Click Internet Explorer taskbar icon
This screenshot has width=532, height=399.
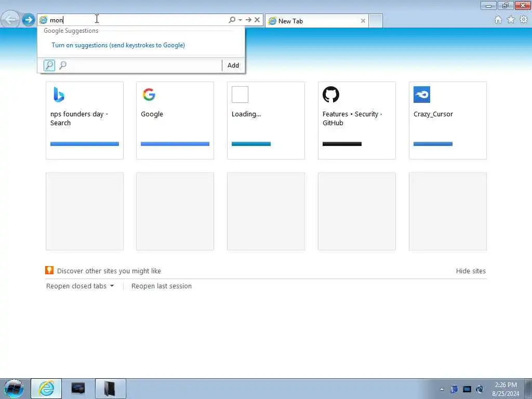coord(46,389)
